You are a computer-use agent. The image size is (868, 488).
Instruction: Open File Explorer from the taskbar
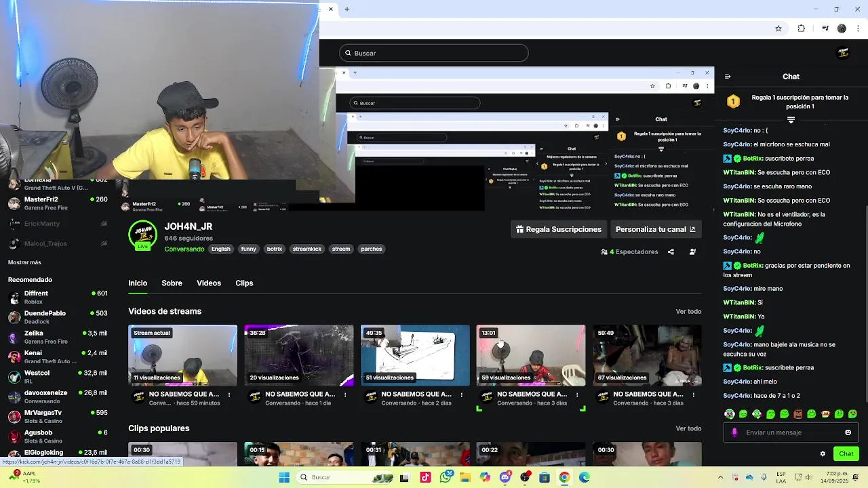465,477
